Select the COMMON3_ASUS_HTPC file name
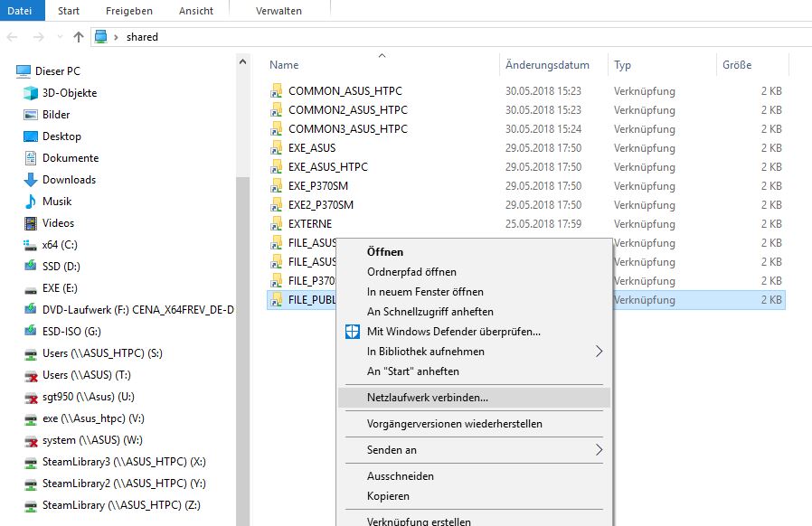 pos(348,129)
